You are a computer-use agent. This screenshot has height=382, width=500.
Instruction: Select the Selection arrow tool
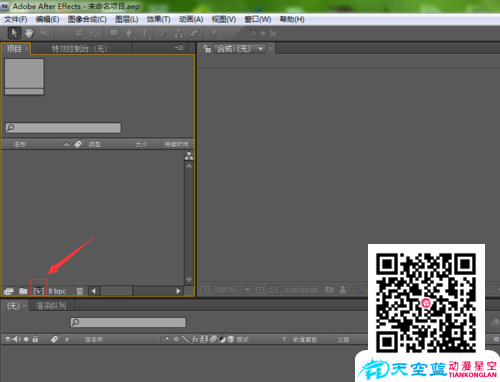14,33
